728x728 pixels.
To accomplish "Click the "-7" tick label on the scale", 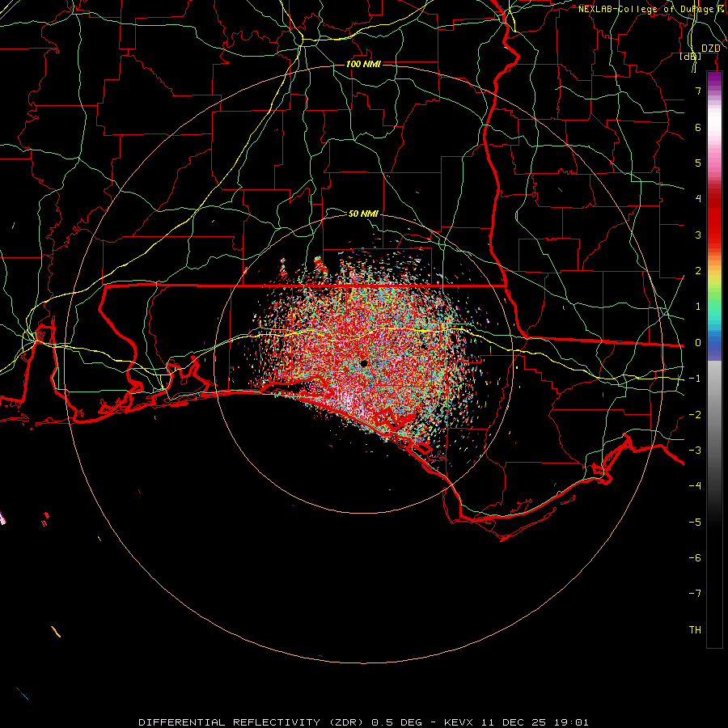I will 695,594.
